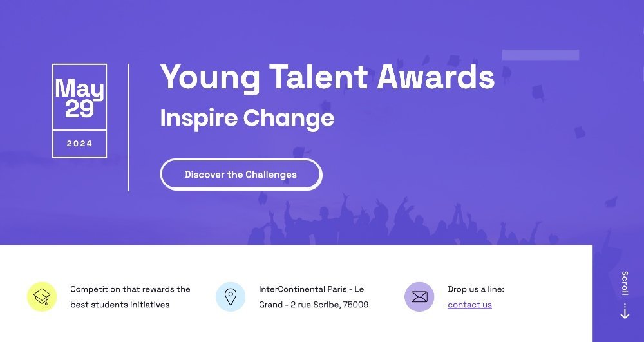Click the InterContinental Paris address text
Image resolution: width=644 pixels, height=342 pixels.
point(311,289)
